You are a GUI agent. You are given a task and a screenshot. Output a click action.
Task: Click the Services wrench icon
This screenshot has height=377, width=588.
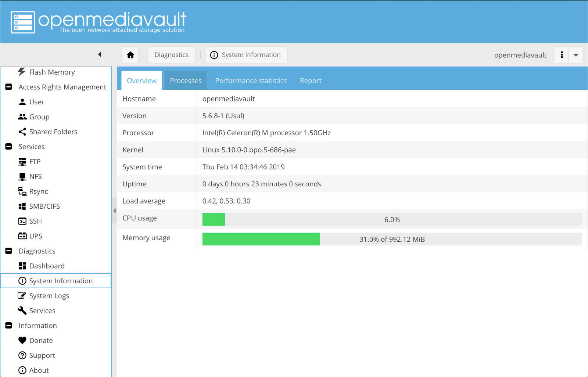tap(22, 310)
